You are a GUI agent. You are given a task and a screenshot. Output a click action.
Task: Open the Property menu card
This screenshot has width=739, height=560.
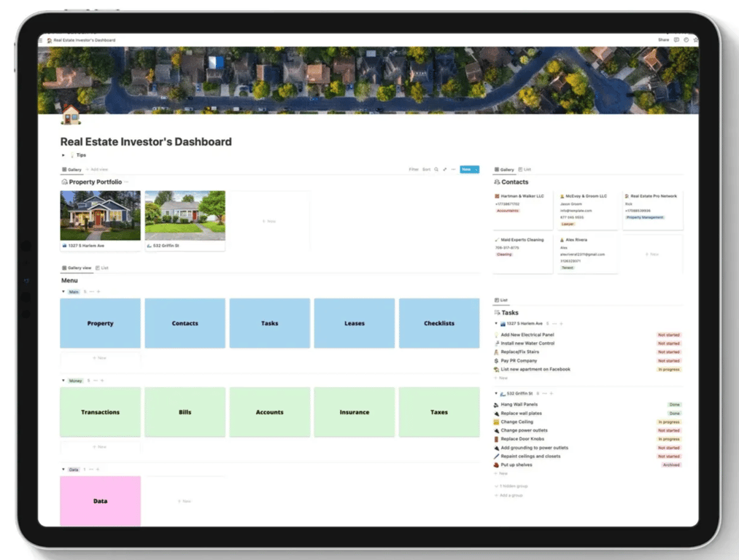101,323
